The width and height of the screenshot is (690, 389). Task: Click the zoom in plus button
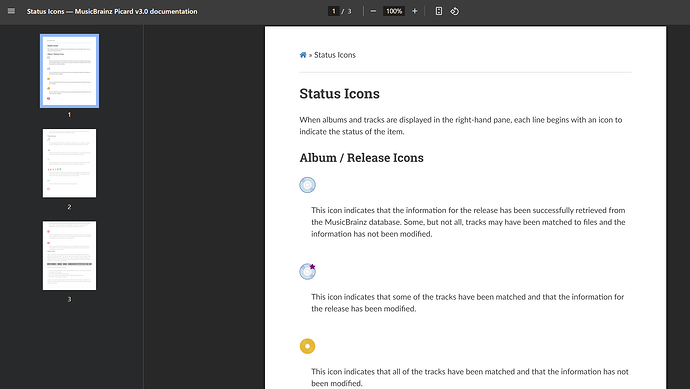415,11
